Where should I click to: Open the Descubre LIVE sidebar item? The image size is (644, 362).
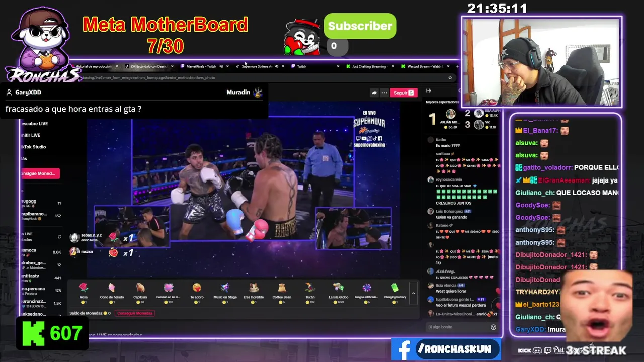click(34, 124)
